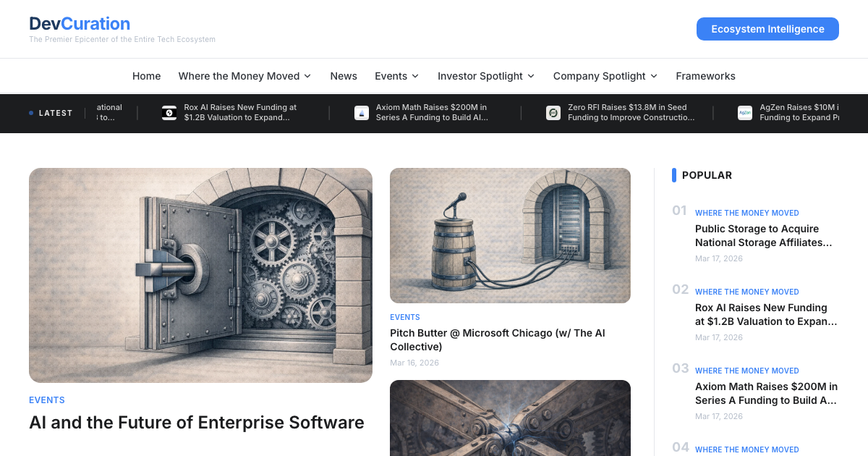Expand the chevron next to Where the Money Moved
This screenshot has width=868, height=456.
pos(307,76)
